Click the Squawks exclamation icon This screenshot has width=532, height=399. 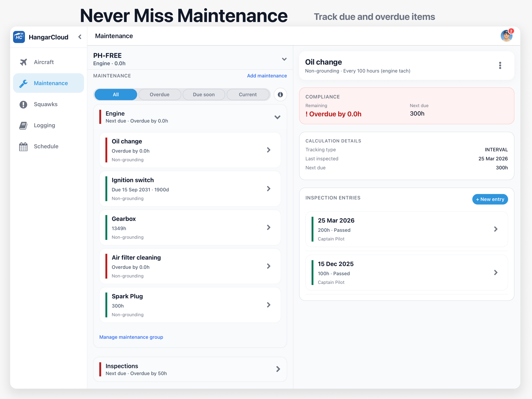pyautogui.click(x=23, y=104)
